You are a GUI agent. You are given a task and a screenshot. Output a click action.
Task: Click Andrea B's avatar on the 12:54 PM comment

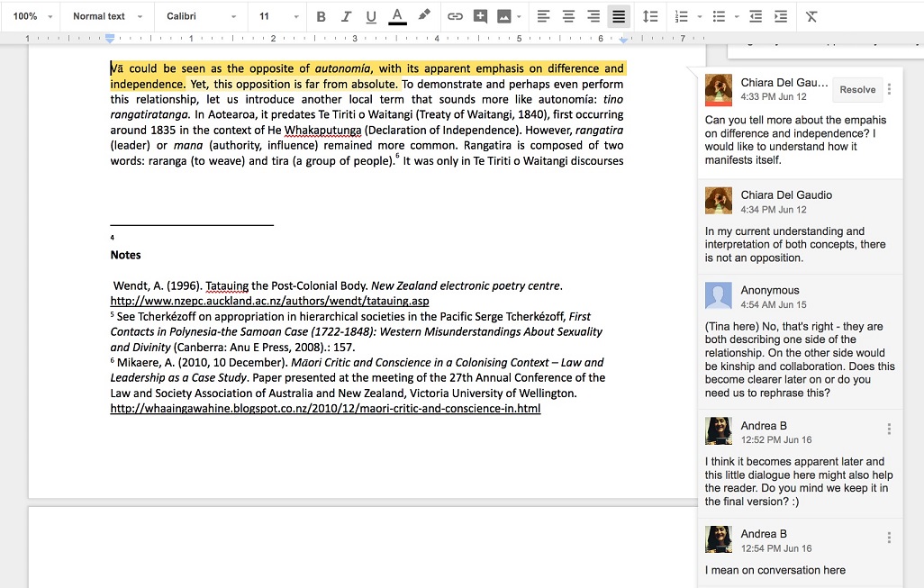tap(719, 539)
